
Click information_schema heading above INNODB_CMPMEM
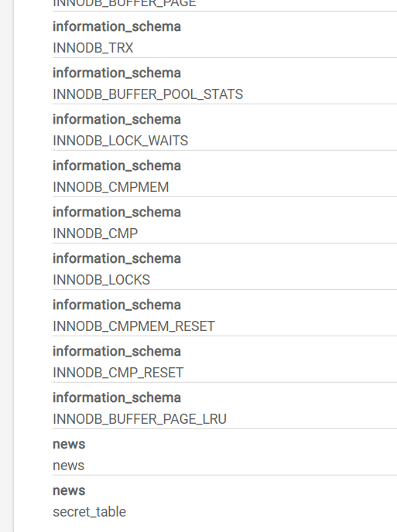coord(117,166)
